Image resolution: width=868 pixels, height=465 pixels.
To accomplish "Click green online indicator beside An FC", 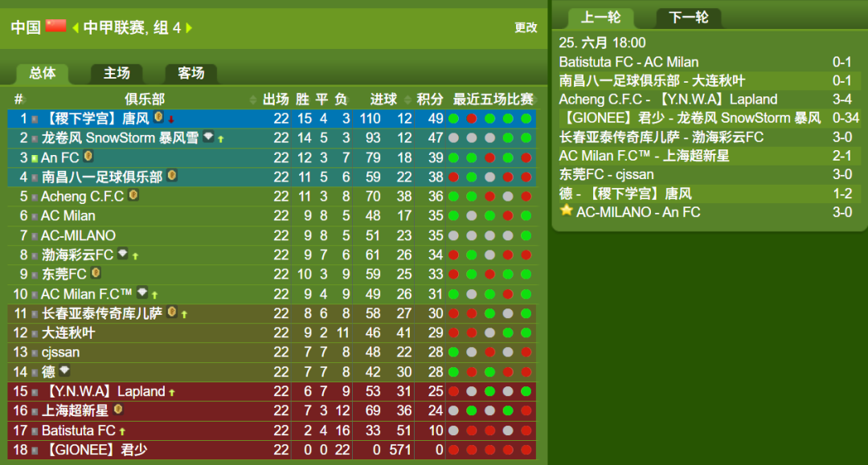I will [35, 159].
